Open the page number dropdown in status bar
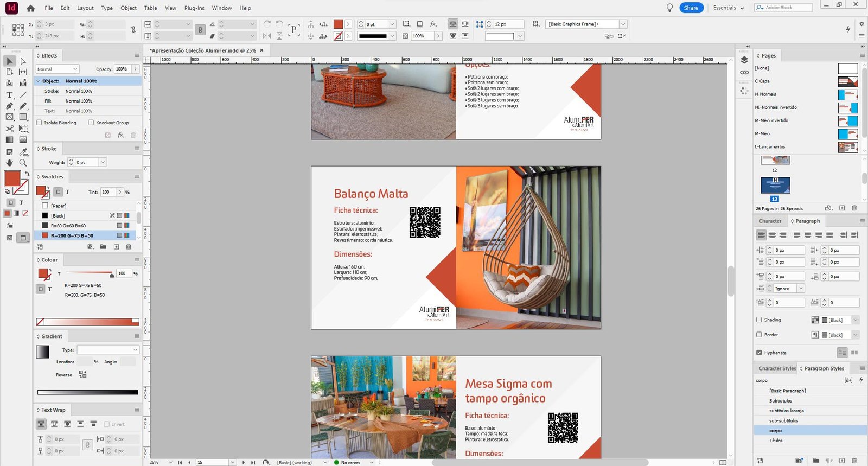This screenshot has width=868, height=466. coord(232,462)
